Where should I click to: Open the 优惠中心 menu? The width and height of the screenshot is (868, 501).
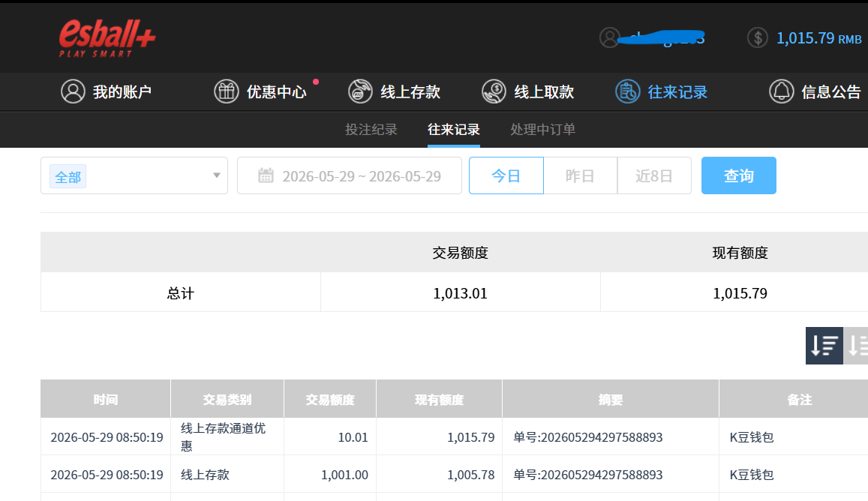tap(260, 91)
